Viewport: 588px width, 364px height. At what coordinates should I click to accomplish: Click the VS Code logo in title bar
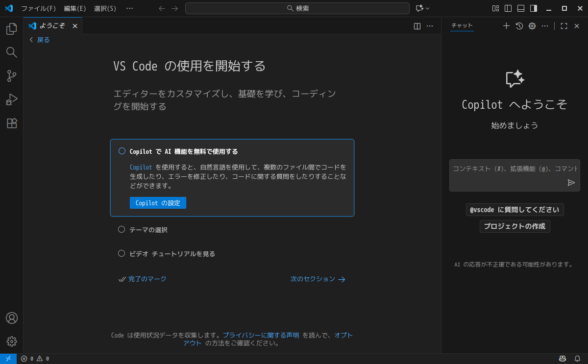click(9, 8)
